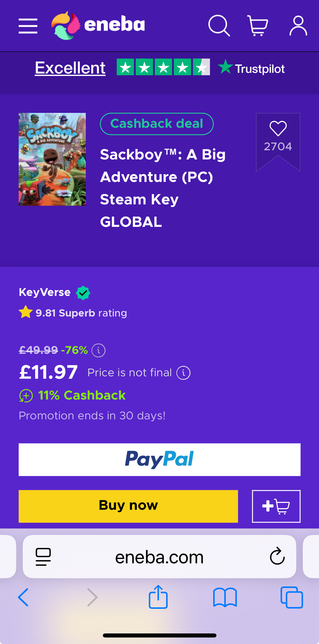319x644 pixels.
Task: Open the shopping cart in header
Action: pyautogui.click(x=258, y=26)
